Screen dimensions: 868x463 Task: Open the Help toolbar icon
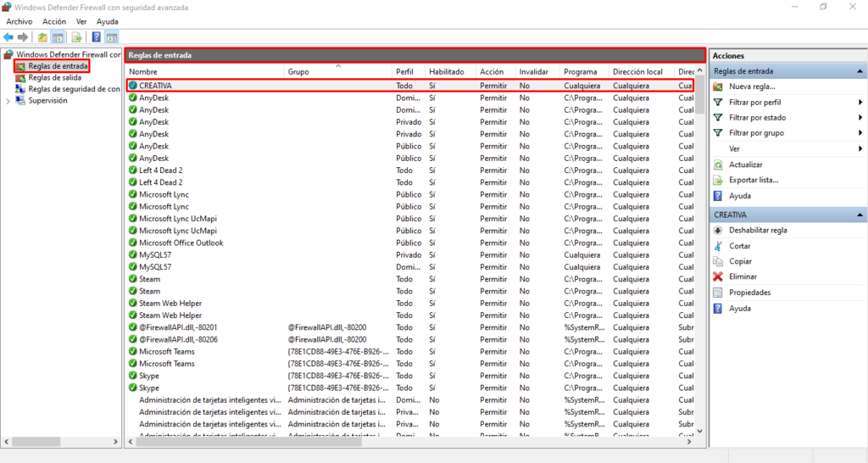pyautogui.click(x=97, y=37)
